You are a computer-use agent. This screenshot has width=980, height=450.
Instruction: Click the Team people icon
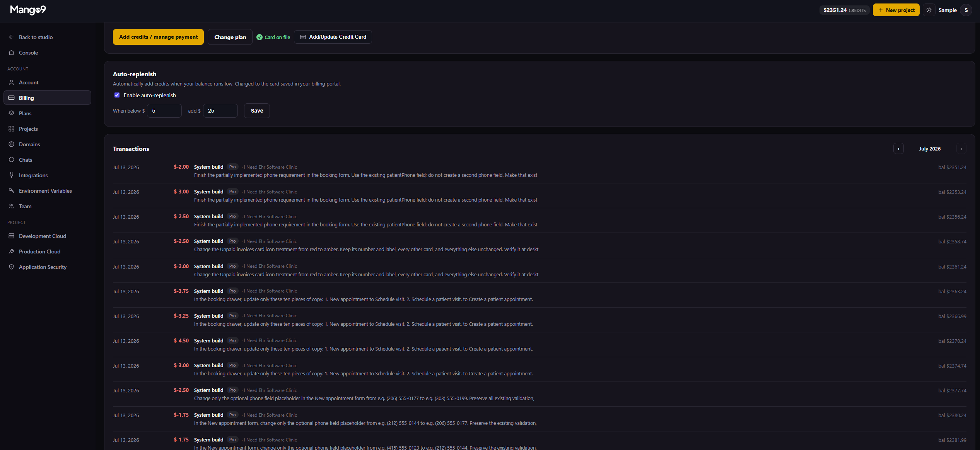(12, 206)
